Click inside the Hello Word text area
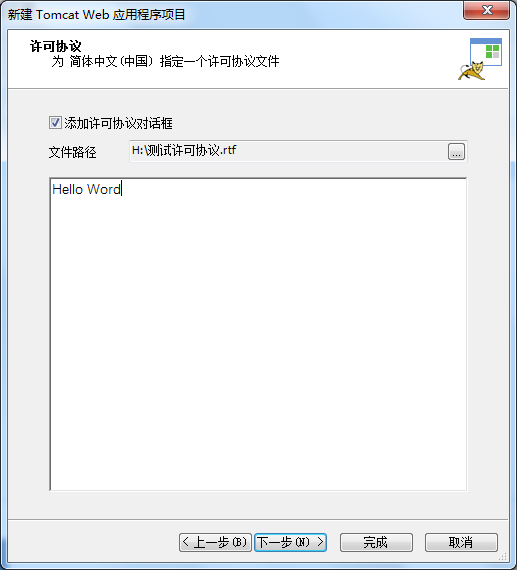517x570 pixels. tap(258, 334)
